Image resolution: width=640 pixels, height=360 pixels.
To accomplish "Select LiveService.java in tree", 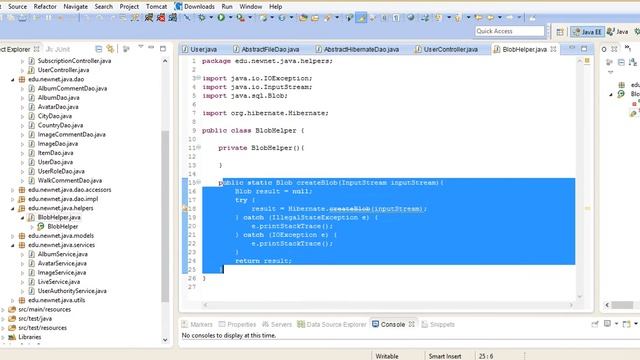I will (x=59, y=282).
